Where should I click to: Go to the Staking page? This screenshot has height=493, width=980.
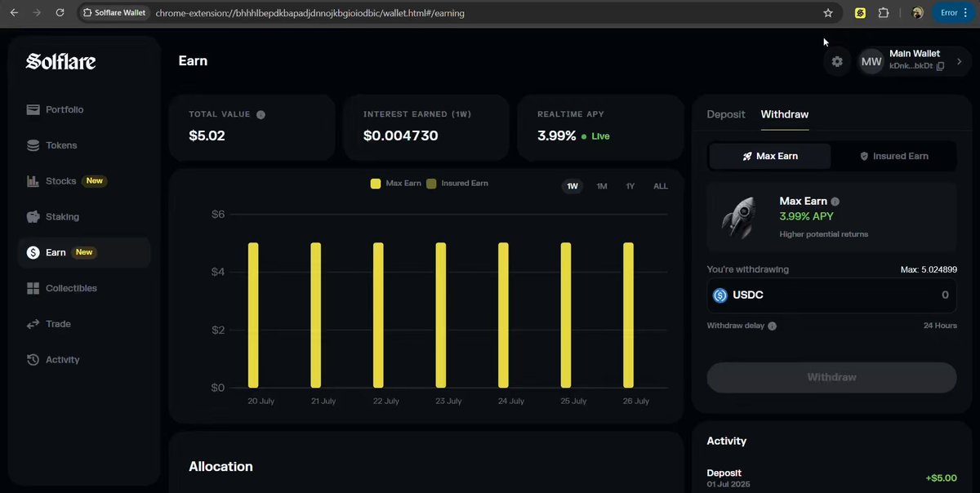coord(52,217)
